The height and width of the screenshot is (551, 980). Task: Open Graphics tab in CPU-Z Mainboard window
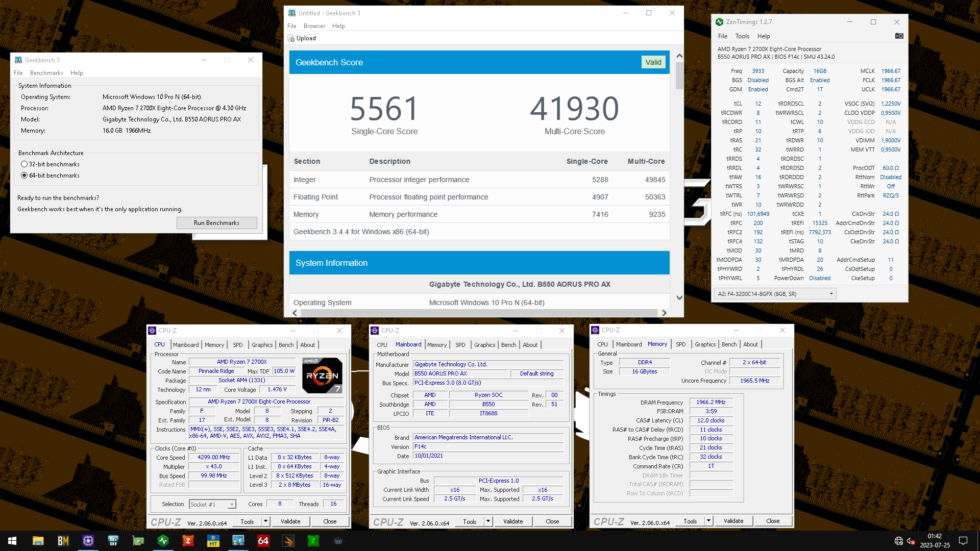[x=485, y=345]
